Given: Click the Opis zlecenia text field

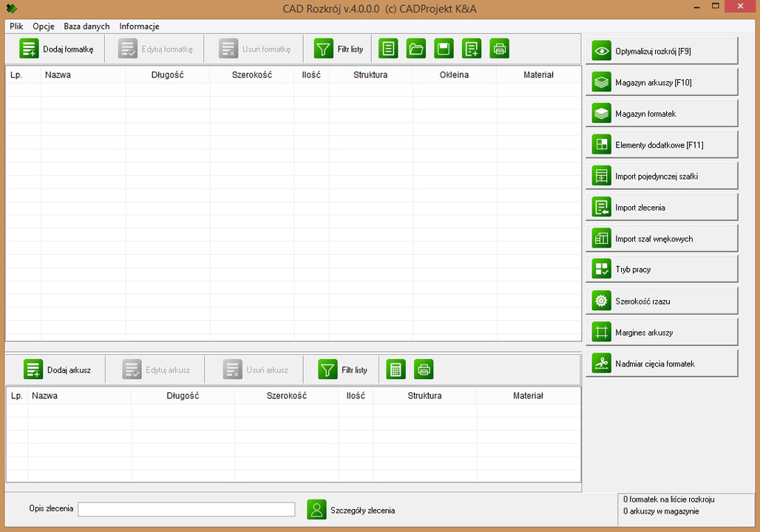Looking at the screenshot, I should coord(186,510).
